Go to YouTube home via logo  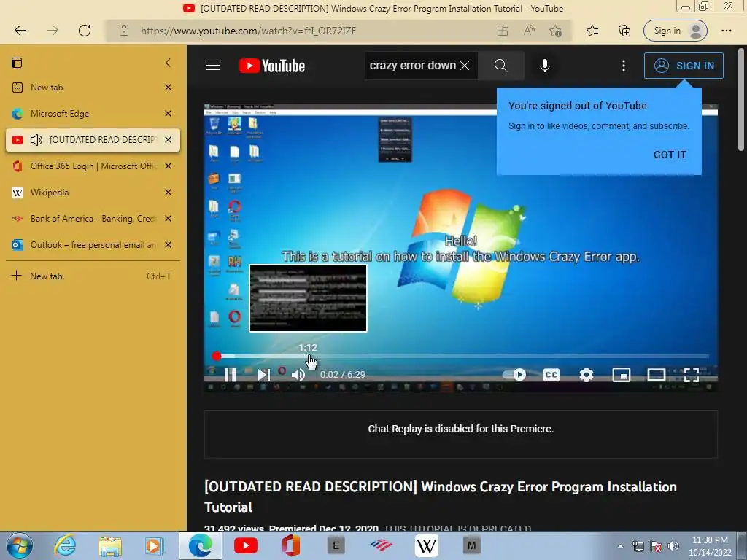(x=272, y=66)
